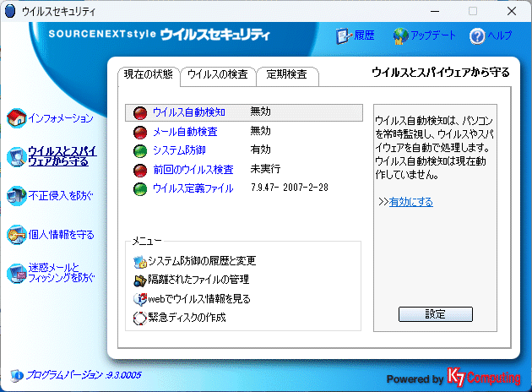The image size is (532, 392).
Task: Click the 個人情報を守る key icon
Action: click(17, 235)
